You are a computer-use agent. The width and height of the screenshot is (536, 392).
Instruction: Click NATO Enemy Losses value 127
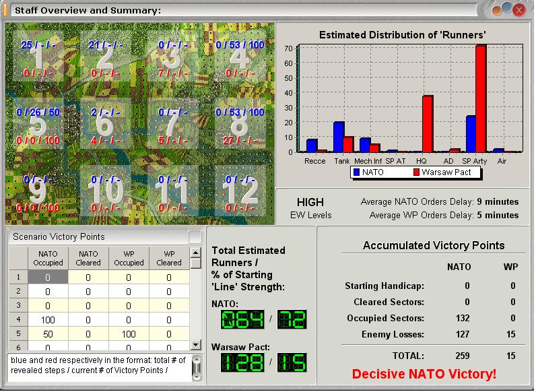click(x=463, y=334)
